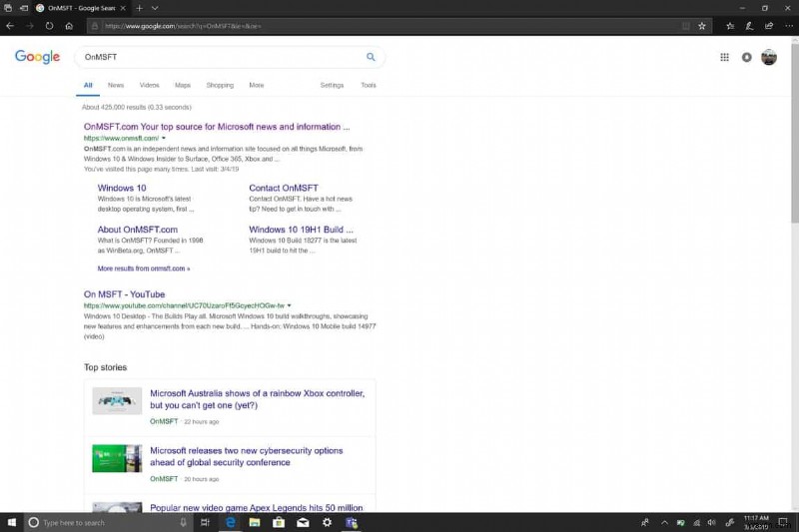Open rainbow Xbox controller story headline

tap(258, 399)
